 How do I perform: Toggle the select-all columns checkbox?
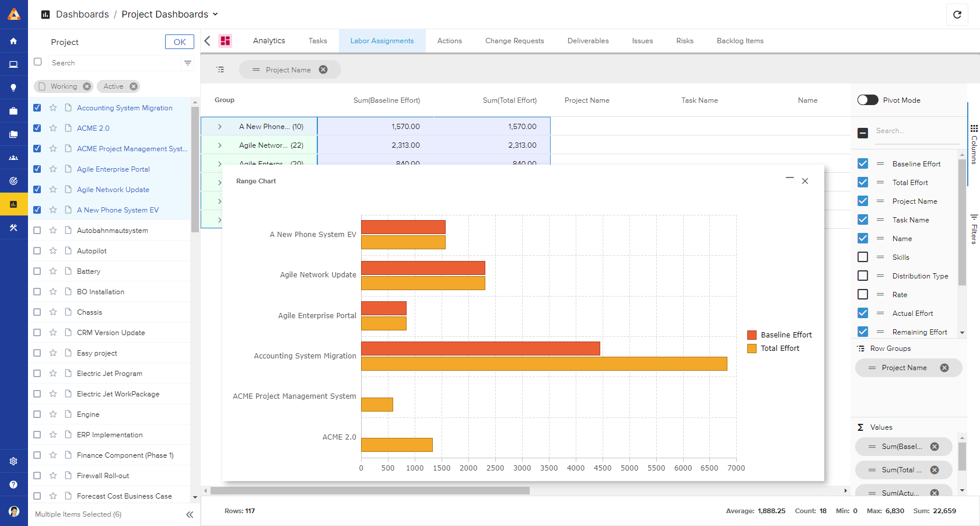(863, 133)
